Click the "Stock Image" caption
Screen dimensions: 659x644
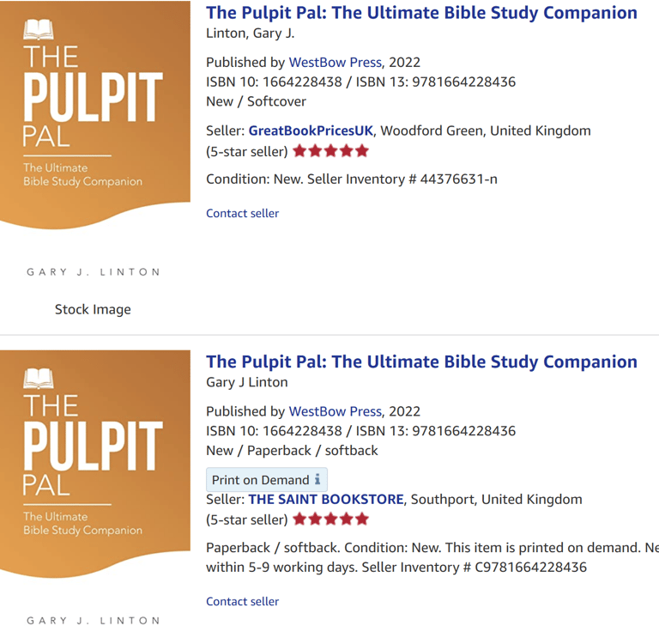click(93, 309)
